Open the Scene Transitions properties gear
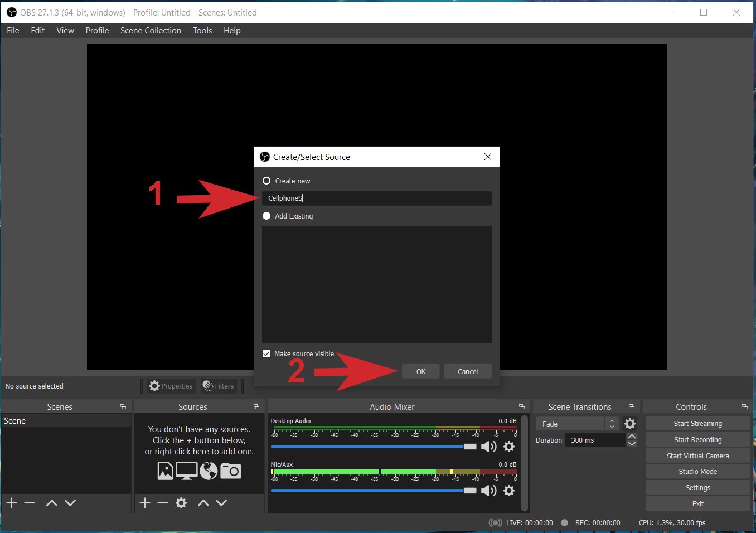 (x=630, y=424)
